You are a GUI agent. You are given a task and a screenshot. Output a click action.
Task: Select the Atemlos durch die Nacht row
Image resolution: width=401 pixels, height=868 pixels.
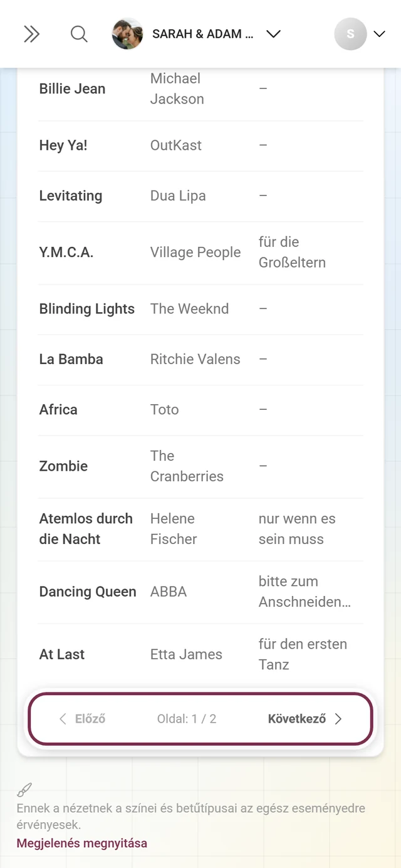201,530
